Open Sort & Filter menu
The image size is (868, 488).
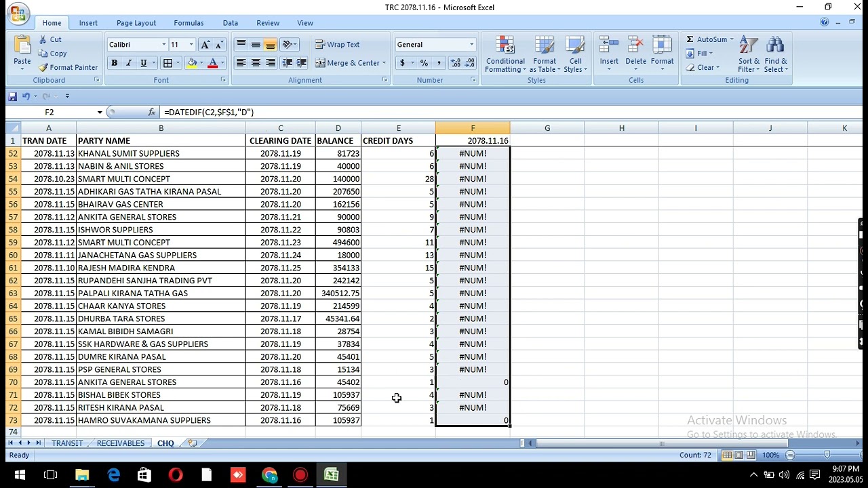tap(749, 54)
